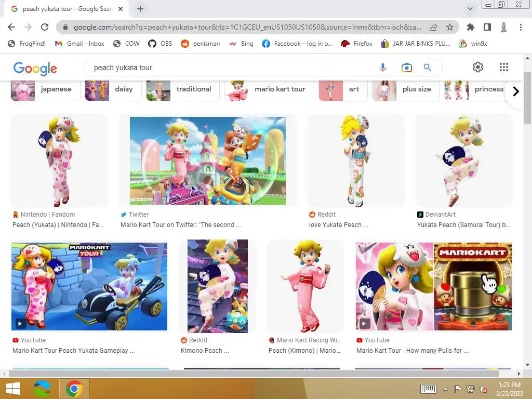Open Twitter Mario Kart Tour image
Image resolution: width=532 pixels, height=399 pixels.
208,161
